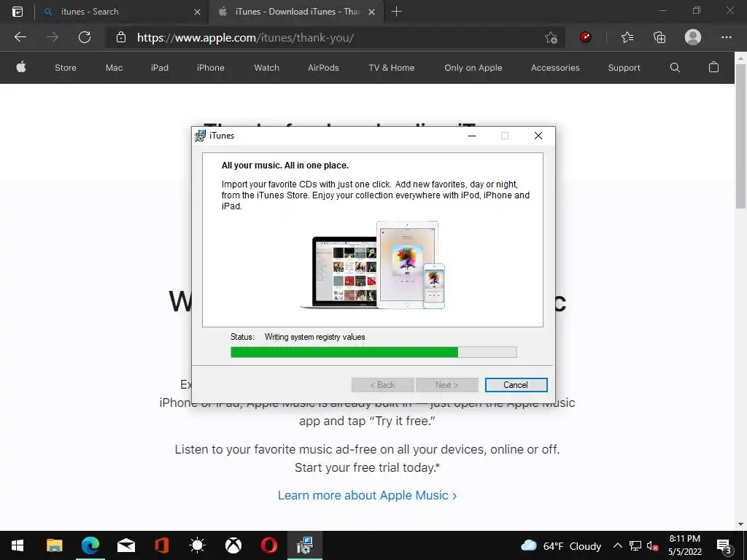Close the iTunes download tab
The image size is (747, 560).
[372, 12]
